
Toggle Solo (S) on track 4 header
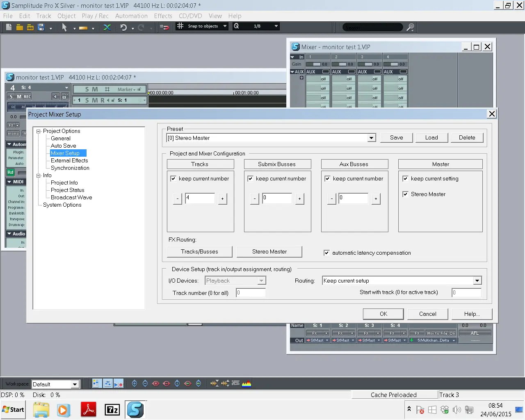[x=11, y=96]
